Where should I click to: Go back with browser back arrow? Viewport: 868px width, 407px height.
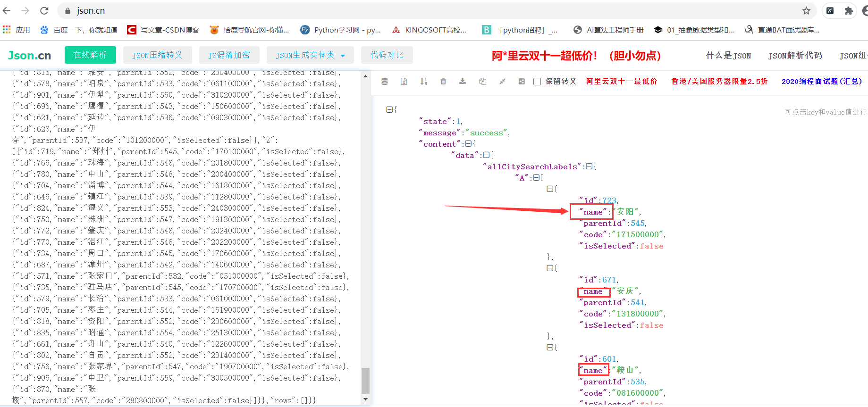(x=7, y=10)
